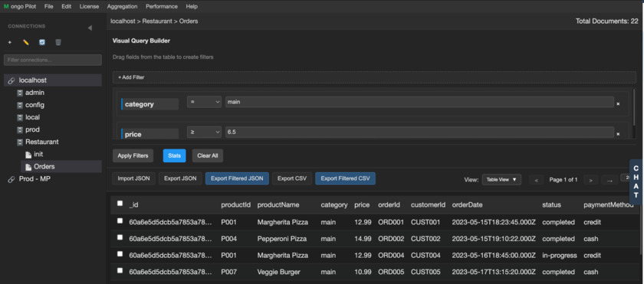
Task: Click the init collection file icon
Action: (x=28, y=155)
